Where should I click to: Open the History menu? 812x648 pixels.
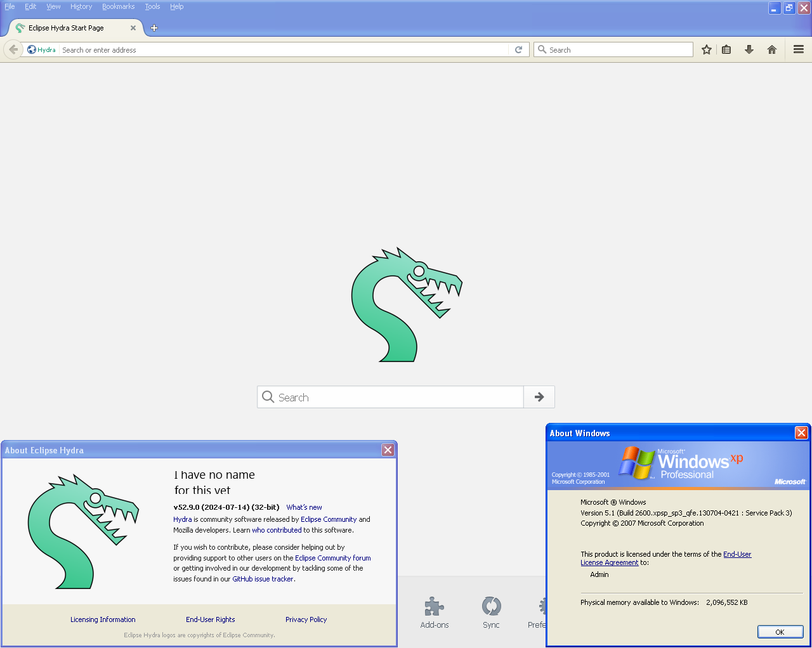tap(81, 6)
